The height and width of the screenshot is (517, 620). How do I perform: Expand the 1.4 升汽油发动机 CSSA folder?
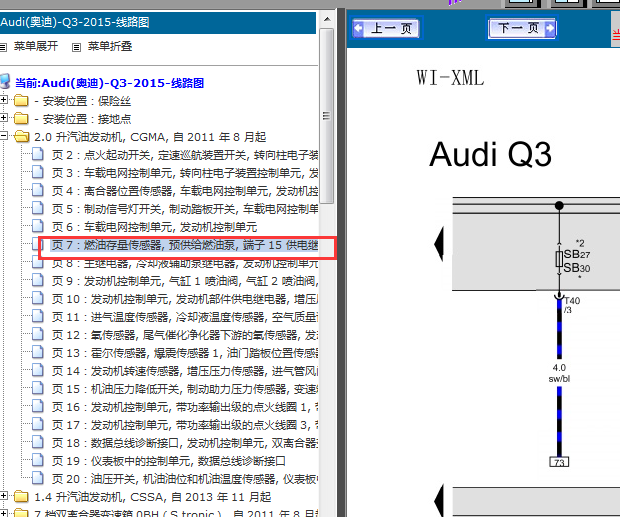[4, 496]
